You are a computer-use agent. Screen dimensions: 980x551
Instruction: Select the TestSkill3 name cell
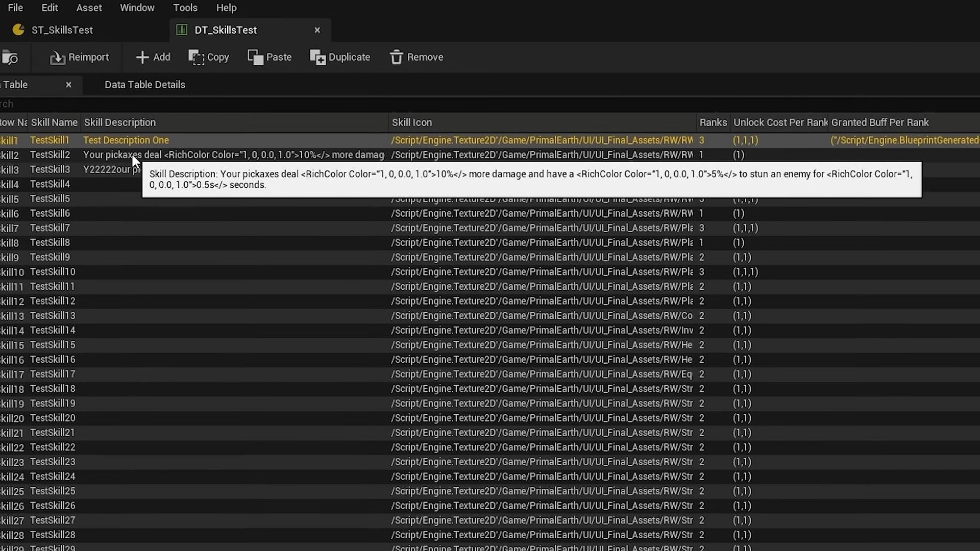[x=50, y=169]
